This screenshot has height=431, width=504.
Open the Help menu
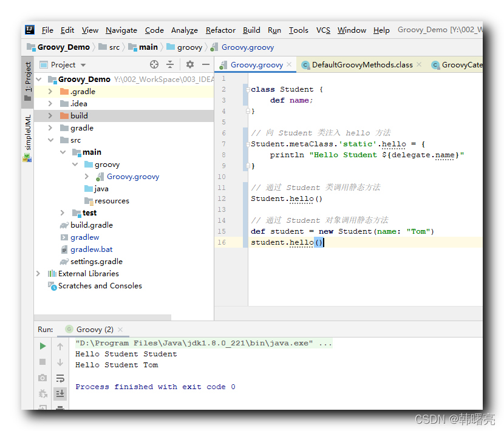click(x=381, y=30)
